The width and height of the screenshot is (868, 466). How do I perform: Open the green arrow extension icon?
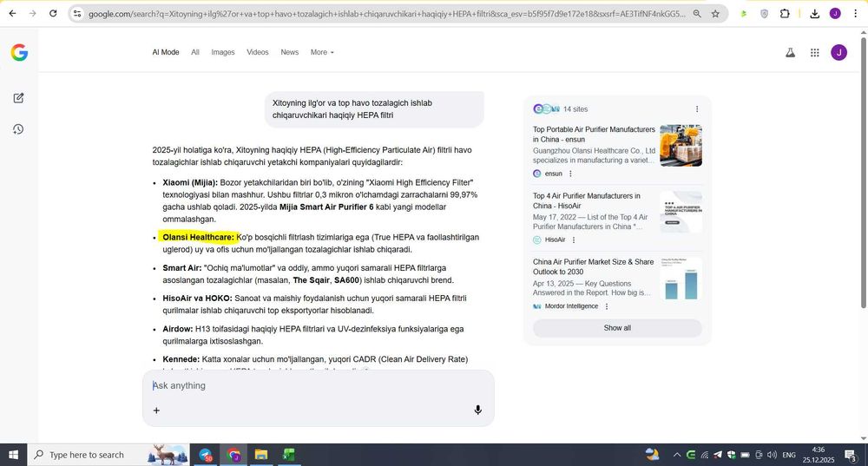pyautogui.click(x=744, y=14)
